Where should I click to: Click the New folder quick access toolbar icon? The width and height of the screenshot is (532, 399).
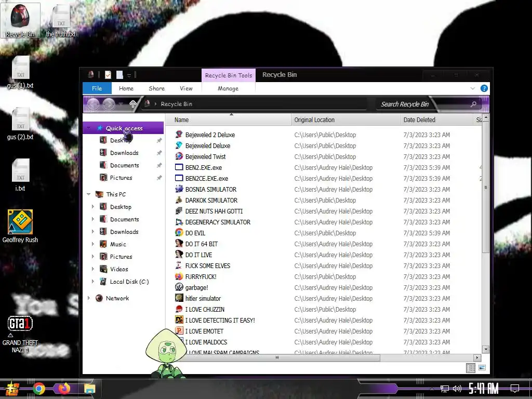pos(119,75)
